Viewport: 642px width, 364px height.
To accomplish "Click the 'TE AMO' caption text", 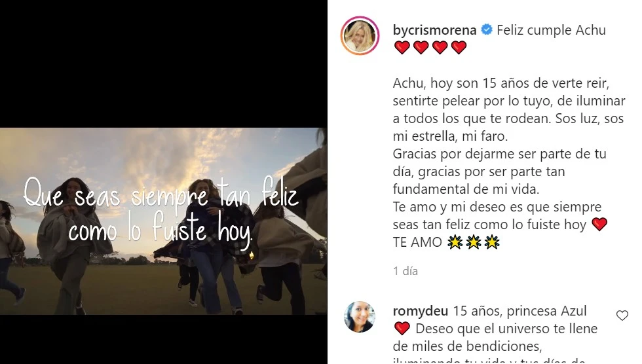I will coord(417,242).
